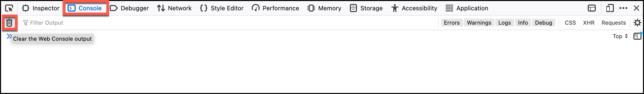
Task: Click the Filter Output input field
Action: (x=226, y=23)
